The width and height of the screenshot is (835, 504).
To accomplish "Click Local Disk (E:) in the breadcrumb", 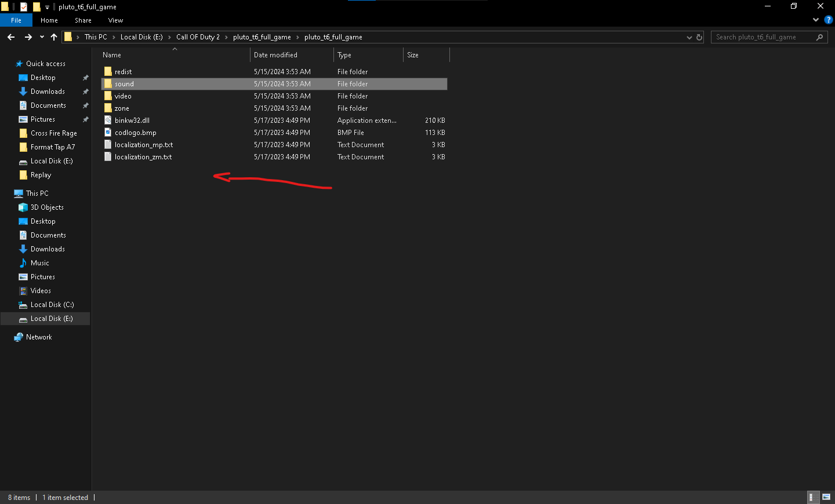I will (141, 37).
